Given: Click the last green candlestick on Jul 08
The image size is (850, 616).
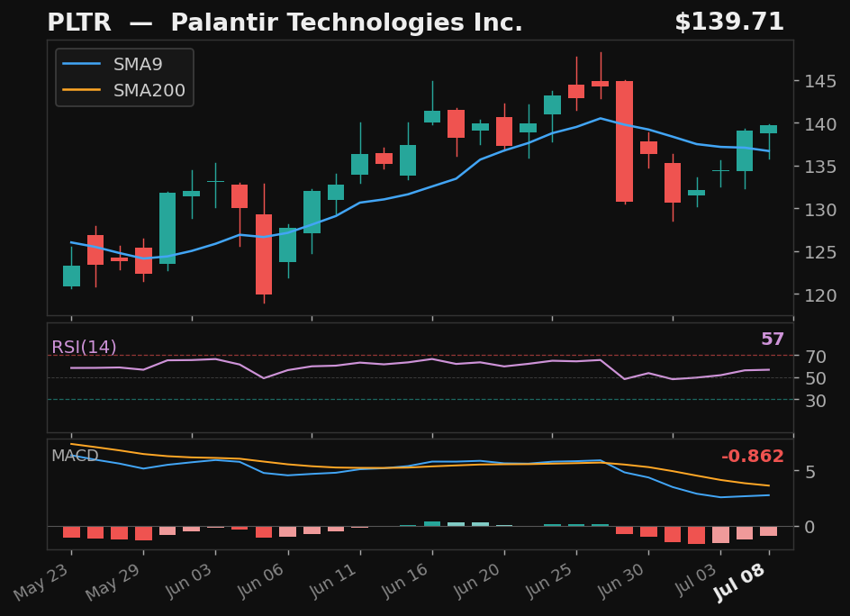Looking at the screenshot, I should point(769,129).
